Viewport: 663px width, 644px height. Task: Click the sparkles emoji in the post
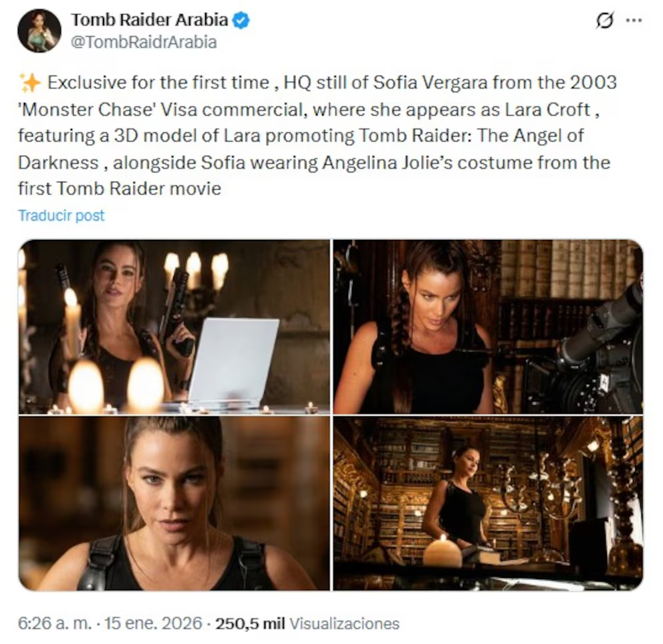coord(30,82)
